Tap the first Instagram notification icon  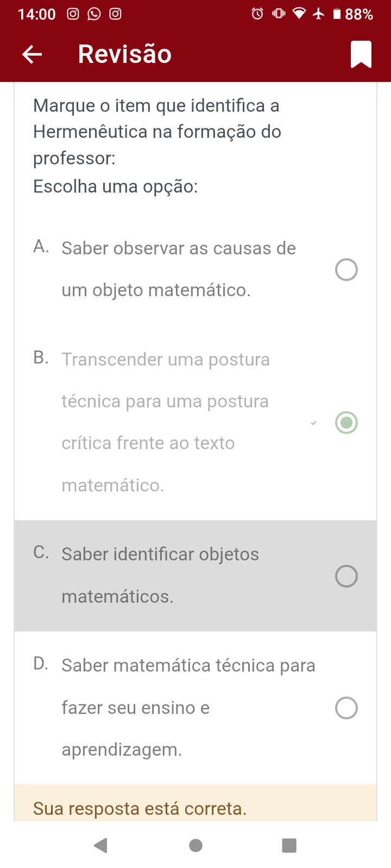click(73, 14)
